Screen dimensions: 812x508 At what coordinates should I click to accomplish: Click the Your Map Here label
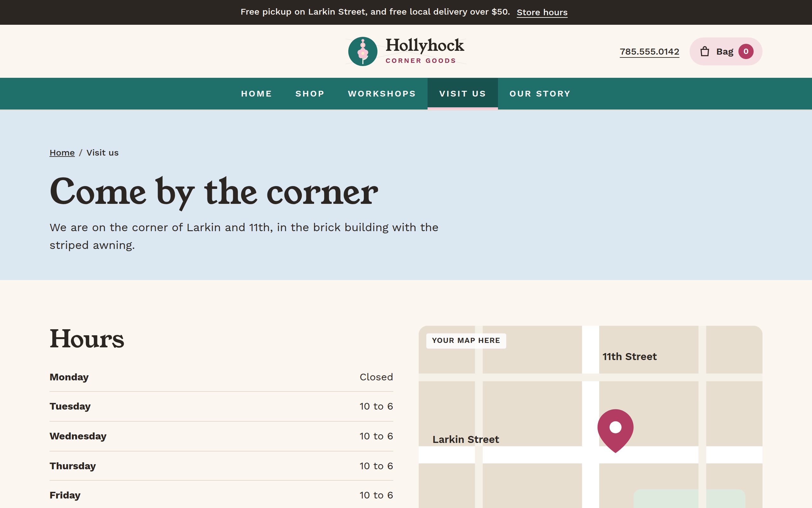click(466, 341)
